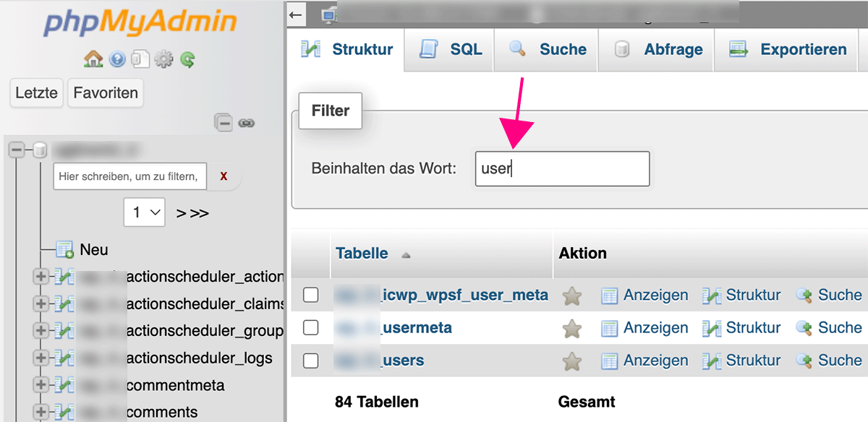
Task: Collapse the database tree root node
Action: 17,150
